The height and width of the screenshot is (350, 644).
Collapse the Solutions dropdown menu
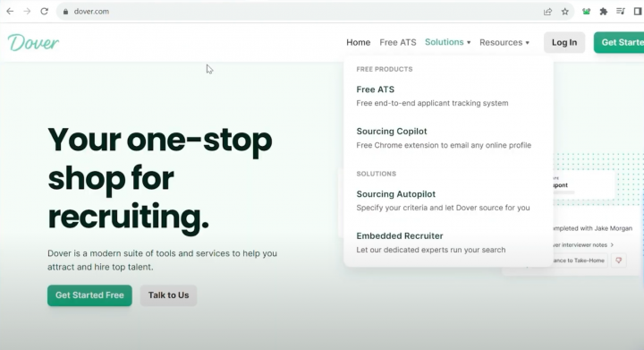448,42
